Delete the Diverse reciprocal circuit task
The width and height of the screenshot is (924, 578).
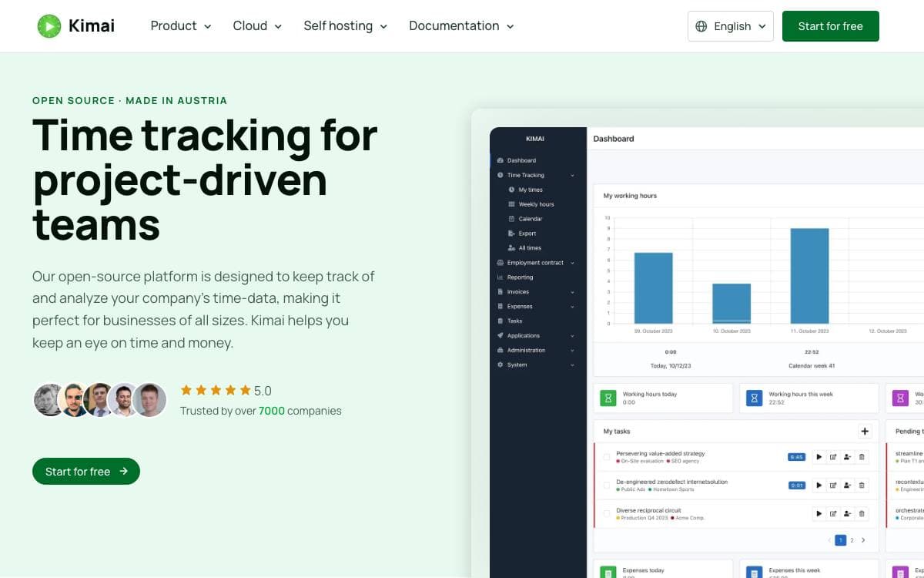click(862, 513)
